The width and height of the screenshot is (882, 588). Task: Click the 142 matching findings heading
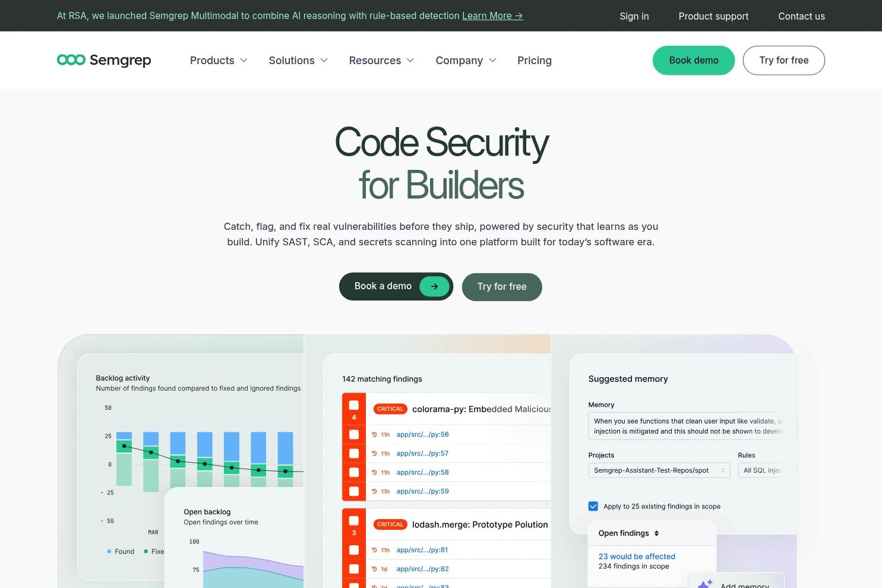(x=382, y=379)
